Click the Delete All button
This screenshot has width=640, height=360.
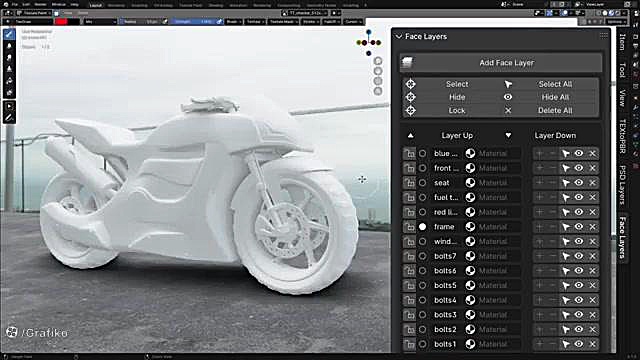point(555,110)
